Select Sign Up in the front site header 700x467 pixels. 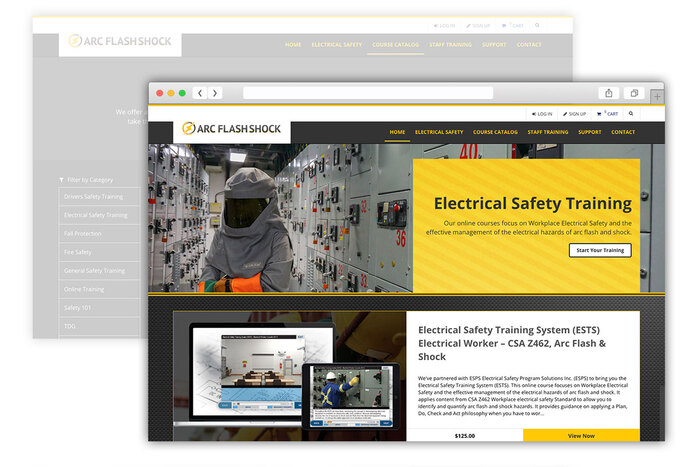(575, 114)
